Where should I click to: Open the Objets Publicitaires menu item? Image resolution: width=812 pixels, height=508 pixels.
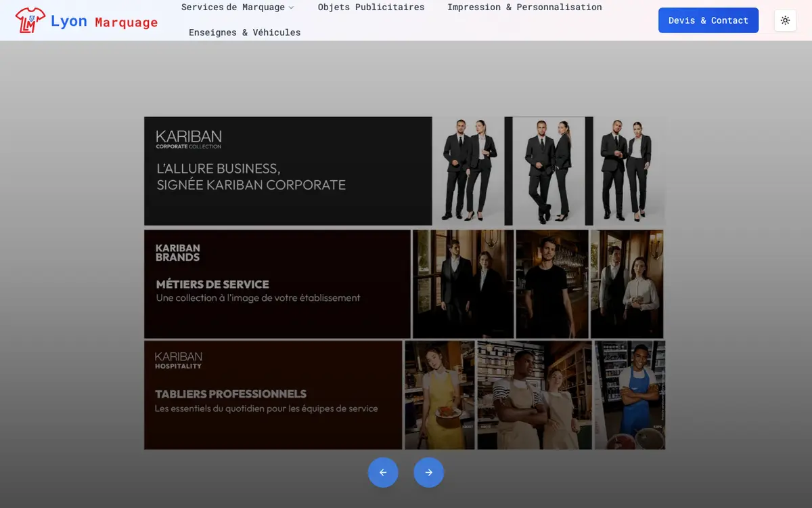(371, 7)
